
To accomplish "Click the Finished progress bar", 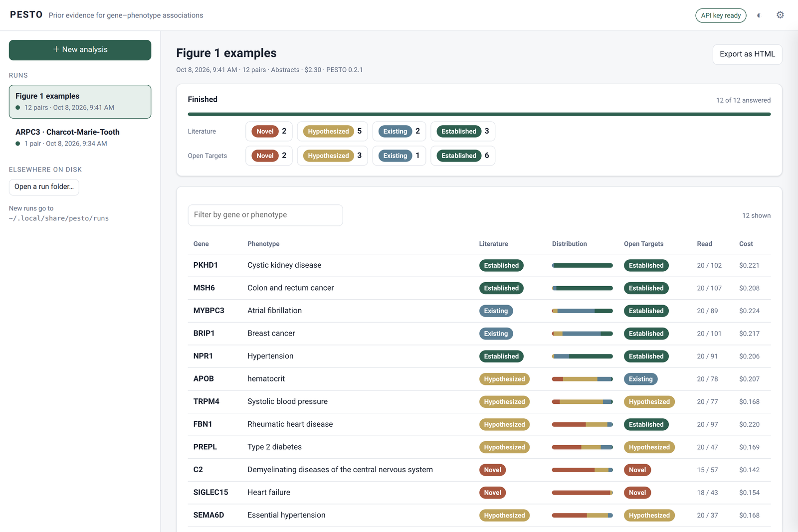I will coord(479,114).
